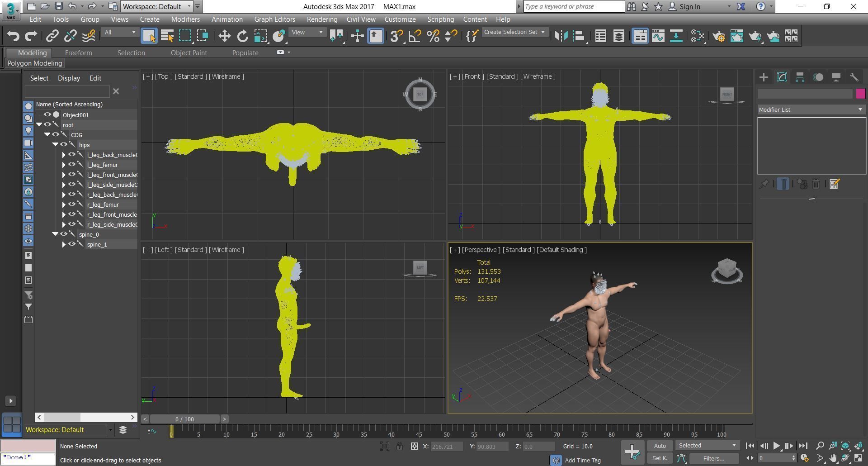Collapse the COG tree node
This screenshot has width=868, height=466.
click(x=47, y=134)
